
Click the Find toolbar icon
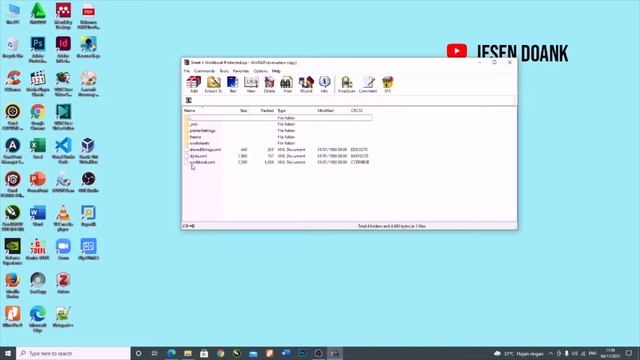(x=287, y=84)
